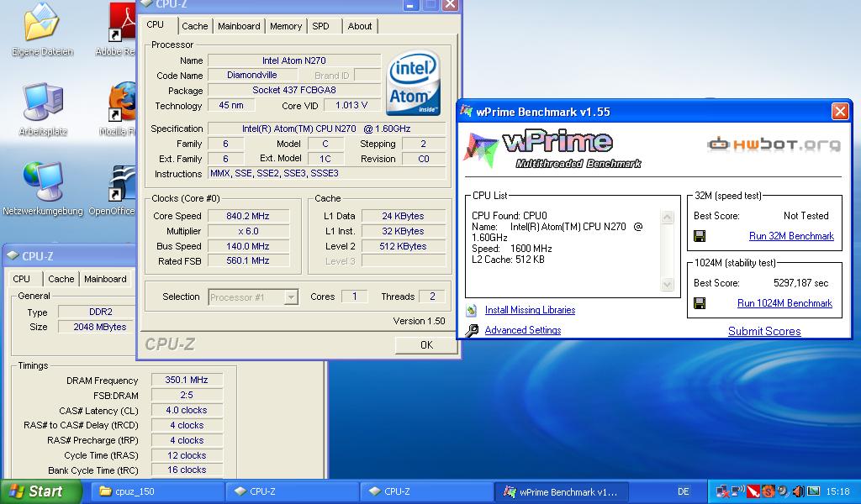Click the Instructions field MMX, SSE list
Viewport: 861px width, 504px height.
327,173
